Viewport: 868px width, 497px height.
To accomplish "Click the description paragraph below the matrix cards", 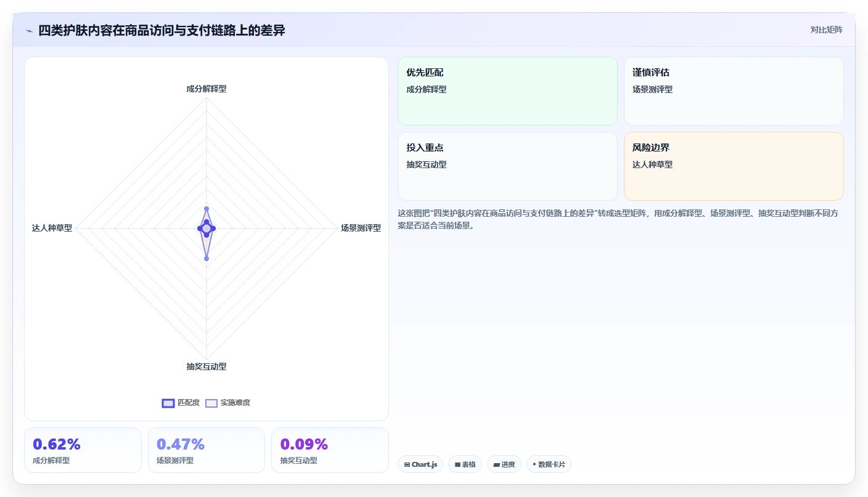I will [x=618, y=219].
